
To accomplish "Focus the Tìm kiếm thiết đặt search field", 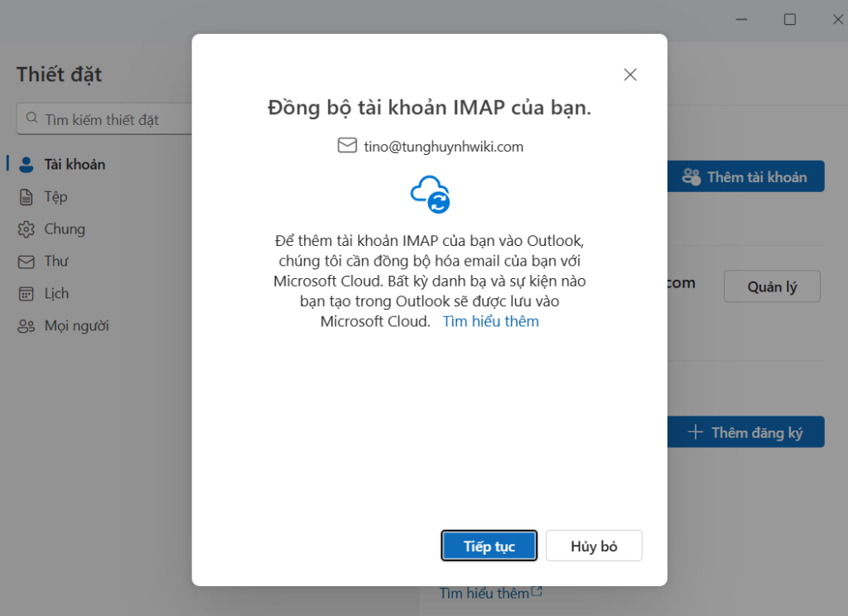I will [x=104, y=119].
